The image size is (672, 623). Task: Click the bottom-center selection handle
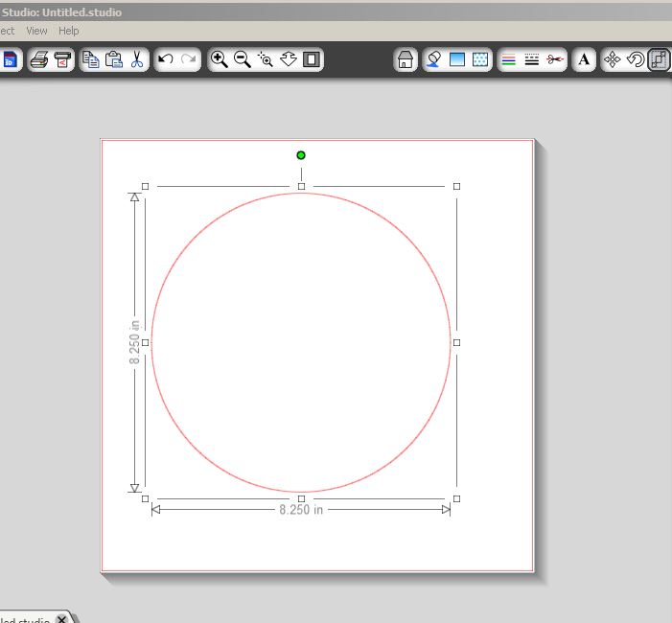click(x=301, y=498)
